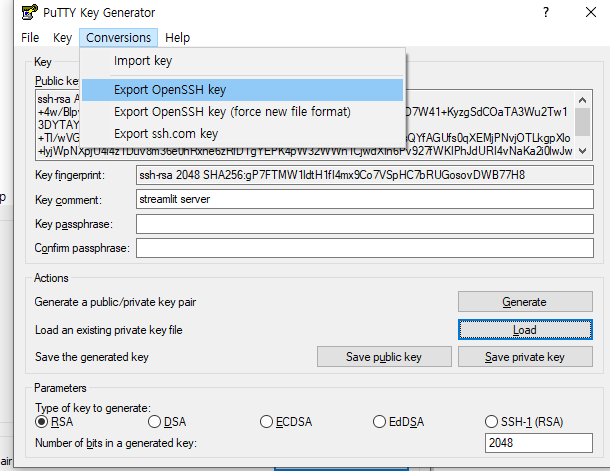This screenshot has width=610, height=471.
Task: Click the Key fingerprint field
Action: (365, 175)
